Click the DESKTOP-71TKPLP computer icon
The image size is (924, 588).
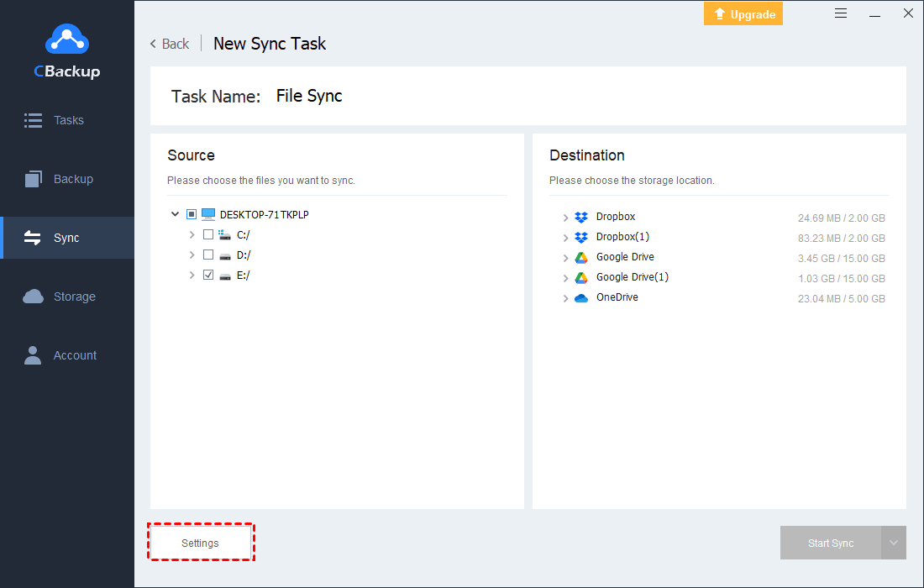pyautogui.click(x=208, y=215)
